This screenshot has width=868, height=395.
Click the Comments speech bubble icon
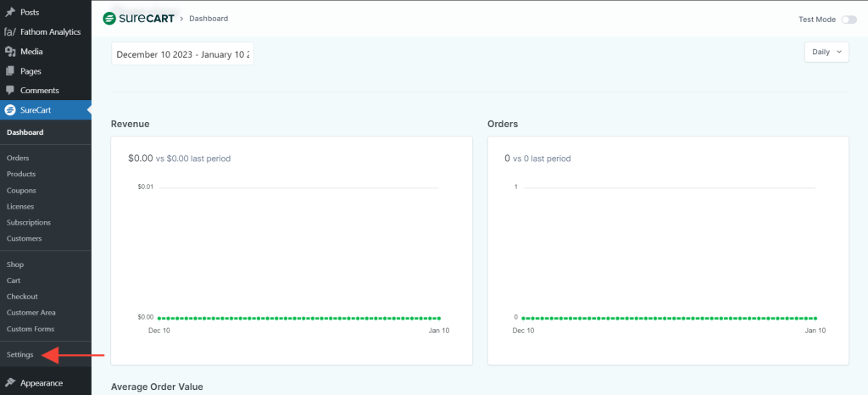[x=9, y=91]
